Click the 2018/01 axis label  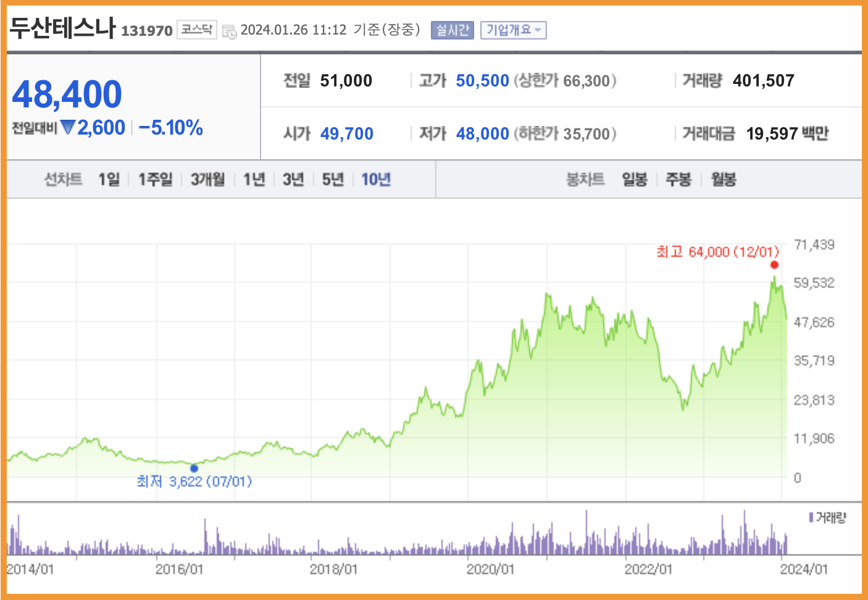[x=333, y=569]
